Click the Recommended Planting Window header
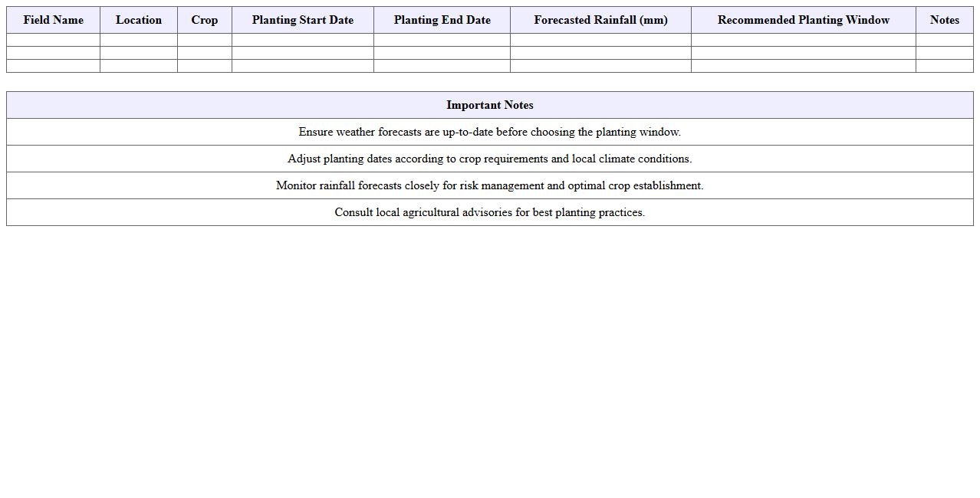Image resolution: width=980 pixels, height=498 pixels. click(804, 20)
